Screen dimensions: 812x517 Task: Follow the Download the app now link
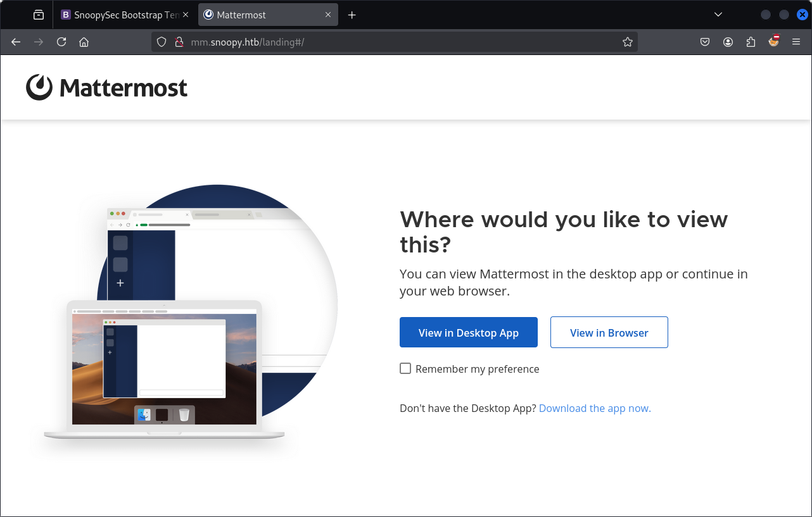click(x=595, y=408)
